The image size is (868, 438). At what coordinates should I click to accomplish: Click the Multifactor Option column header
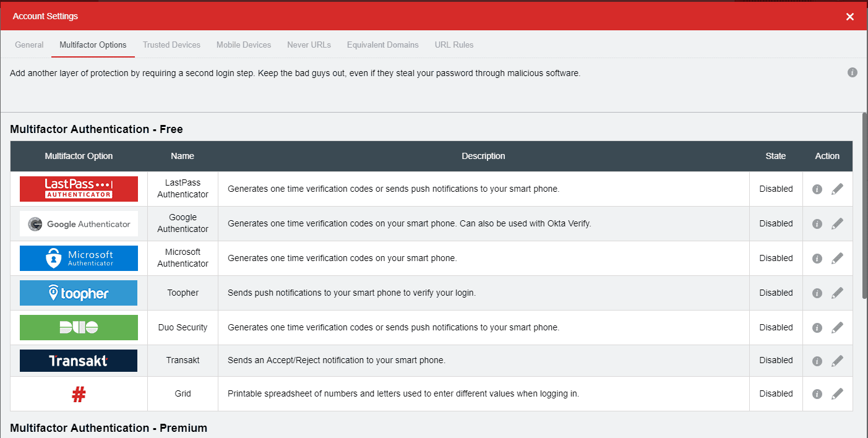79,156
